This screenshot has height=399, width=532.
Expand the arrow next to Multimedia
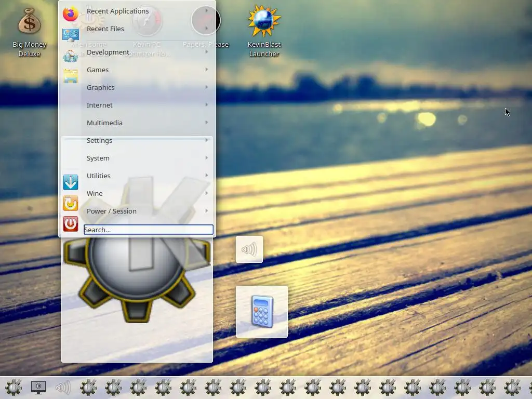pos(206,123)
